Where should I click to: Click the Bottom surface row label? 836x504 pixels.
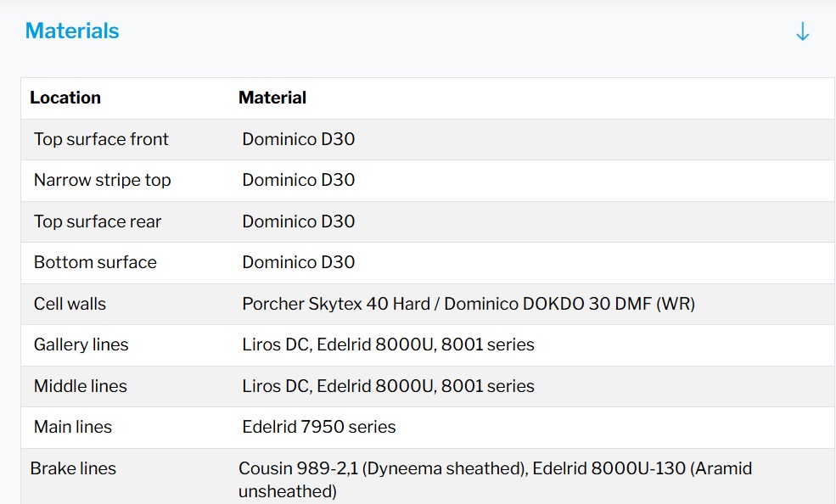tap(95, 262)
